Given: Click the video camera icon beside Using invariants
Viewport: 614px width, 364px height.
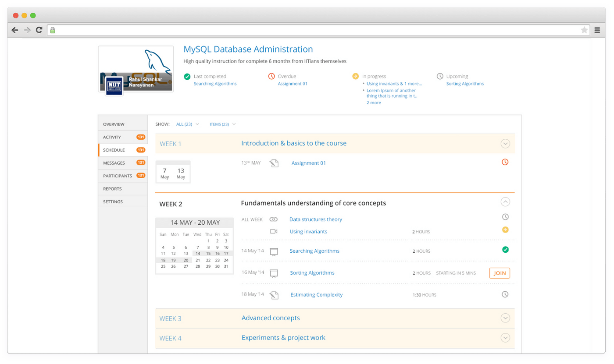Looking at the screenshot, I should (x=274, y=231).
